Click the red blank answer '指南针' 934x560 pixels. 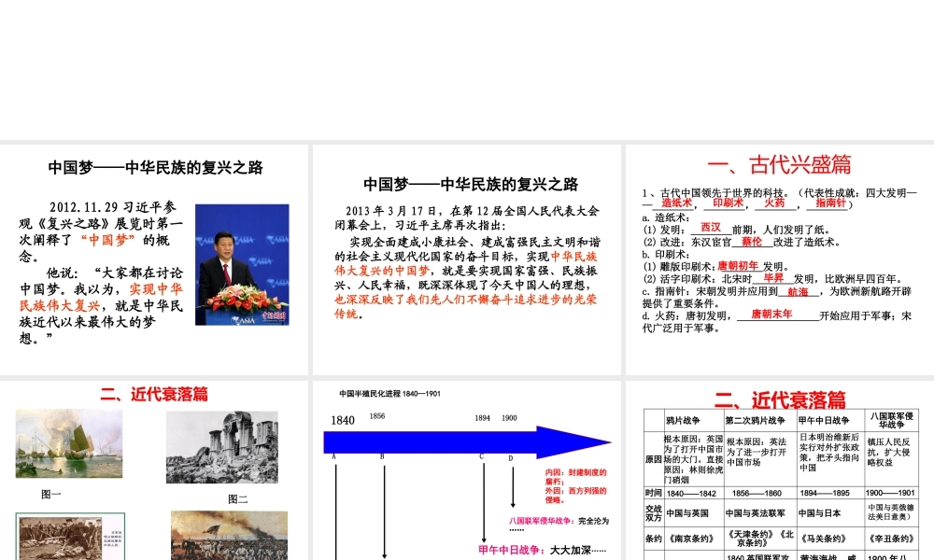point(830,203)
